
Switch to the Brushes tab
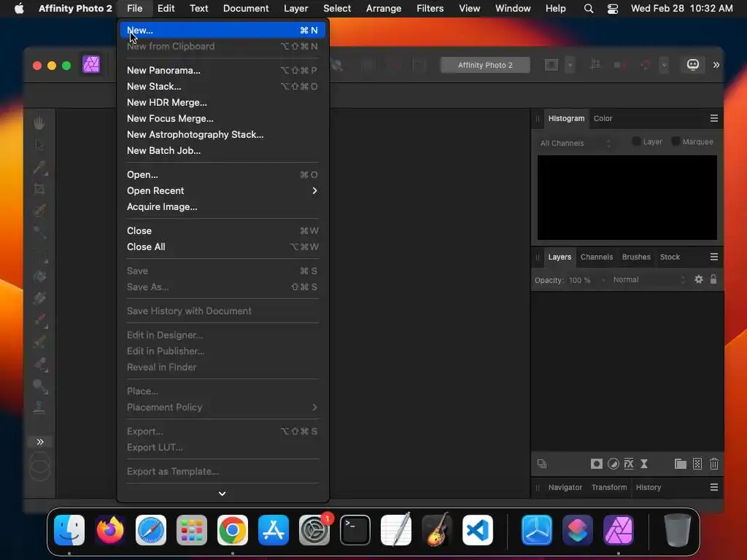coord(636,257)
